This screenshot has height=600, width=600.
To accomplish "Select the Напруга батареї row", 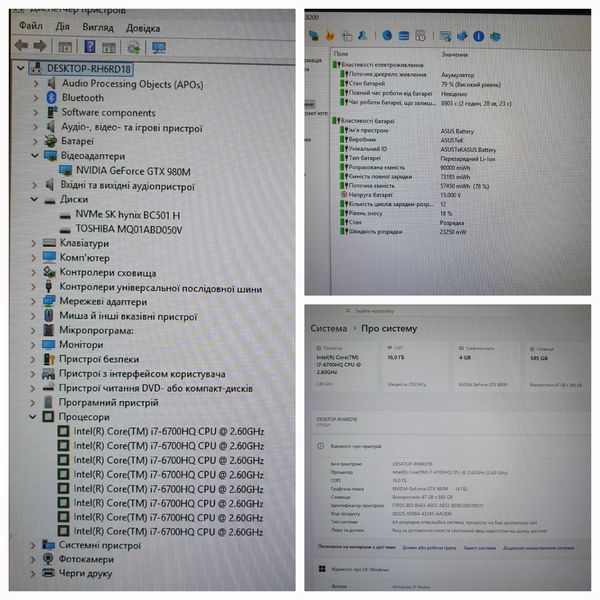I will click(x=400, y=195).
